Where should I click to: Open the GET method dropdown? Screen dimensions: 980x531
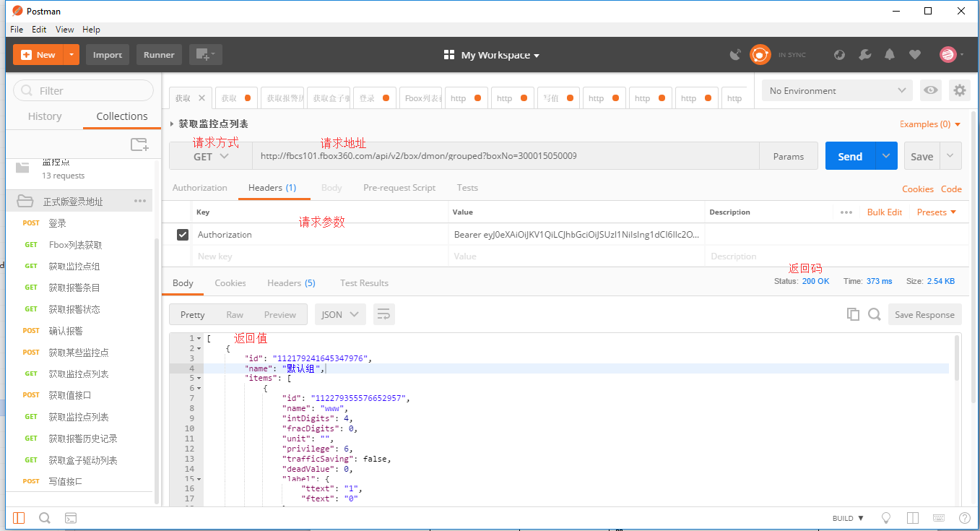pos(210,156)
